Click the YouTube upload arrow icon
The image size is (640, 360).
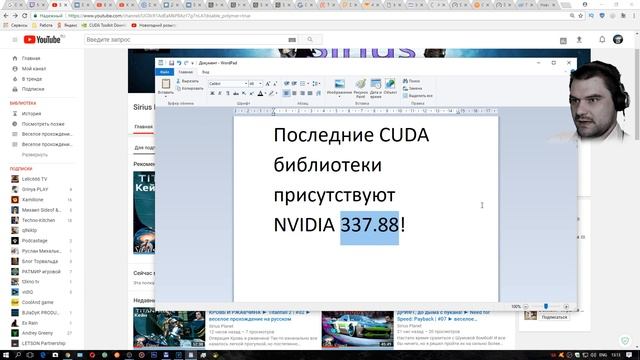(579, 40)
